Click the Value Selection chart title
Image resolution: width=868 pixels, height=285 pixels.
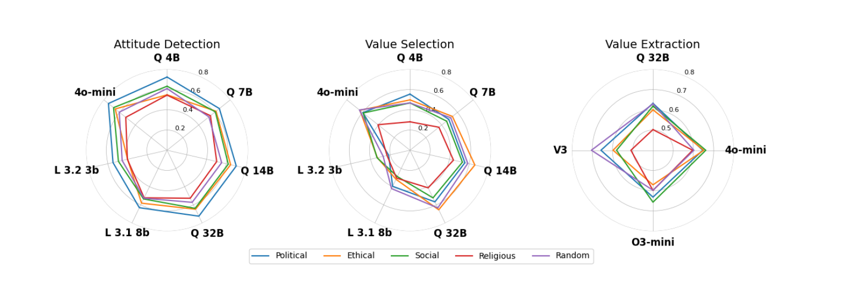click(x=410, y=44)
